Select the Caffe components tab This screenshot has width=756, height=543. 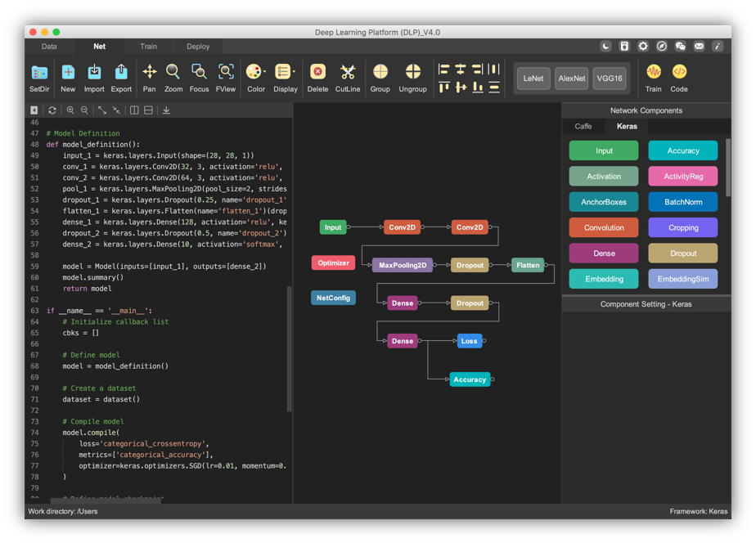583,126
